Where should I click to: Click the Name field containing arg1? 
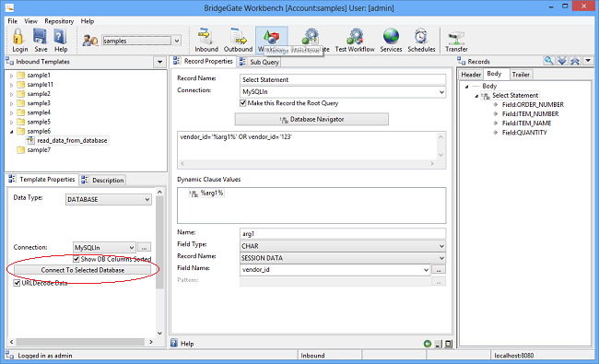343,234
